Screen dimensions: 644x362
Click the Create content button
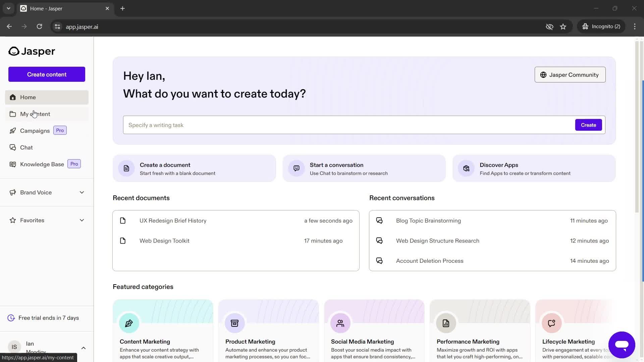[46, 74]
